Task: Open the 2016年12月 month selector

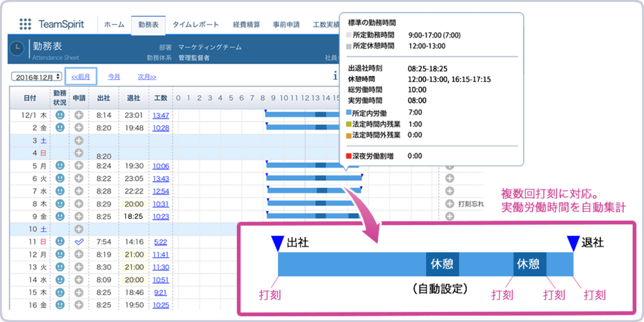Action: click(x=36, y=76)
